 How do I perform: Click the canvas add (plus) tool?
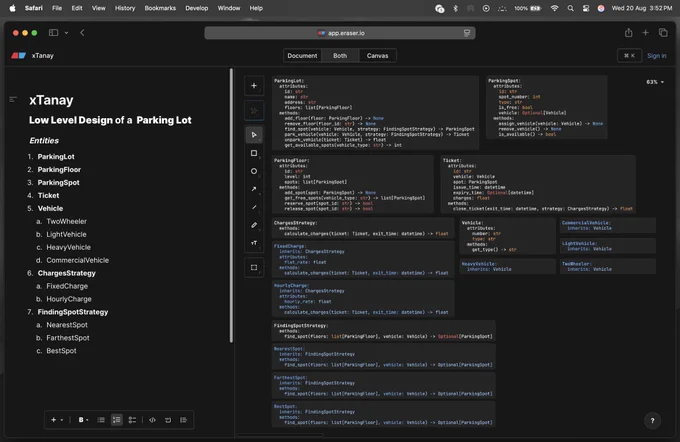[x=254, y=85]
